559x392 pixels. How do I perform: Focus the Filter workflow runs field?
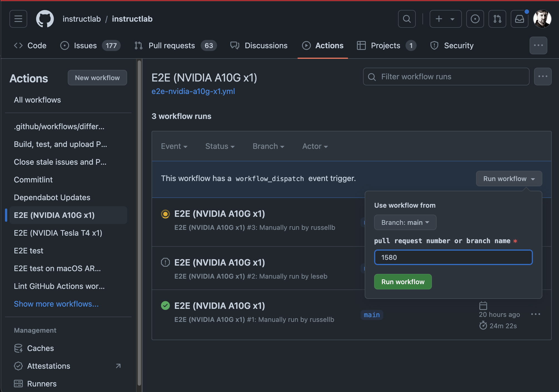(x=446, y=77)
